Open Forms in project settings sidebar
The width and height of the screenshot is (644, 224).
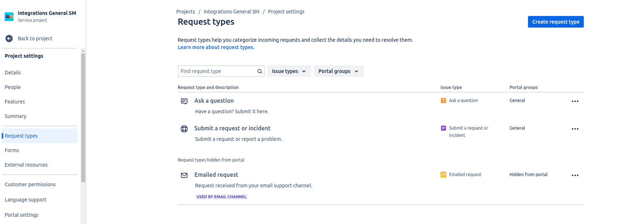tap(12, 150)
